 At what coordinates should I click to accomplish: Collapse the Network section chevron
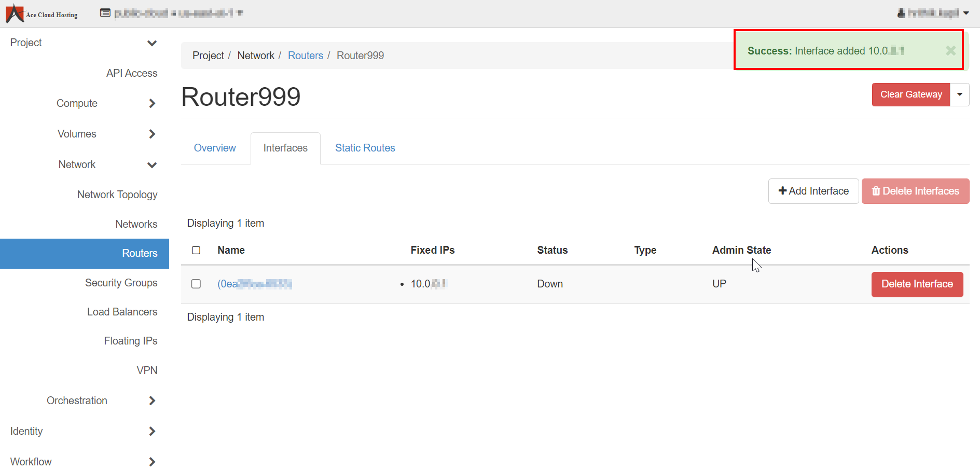tap(152, 165)
